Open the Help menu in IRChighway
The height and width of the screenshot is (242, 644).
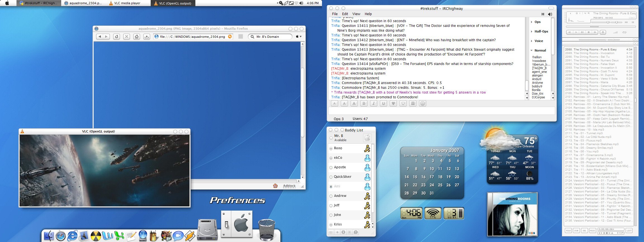point(368,14)
